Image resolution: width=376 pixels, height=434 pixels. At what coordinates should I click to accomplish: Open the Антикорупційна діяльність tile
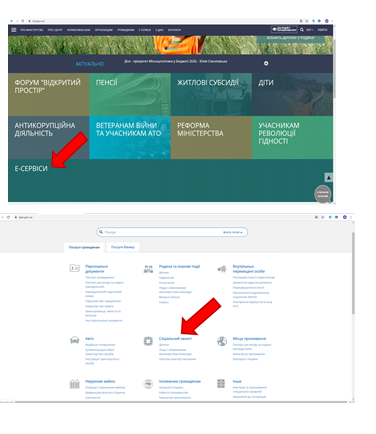click(49, 137)
